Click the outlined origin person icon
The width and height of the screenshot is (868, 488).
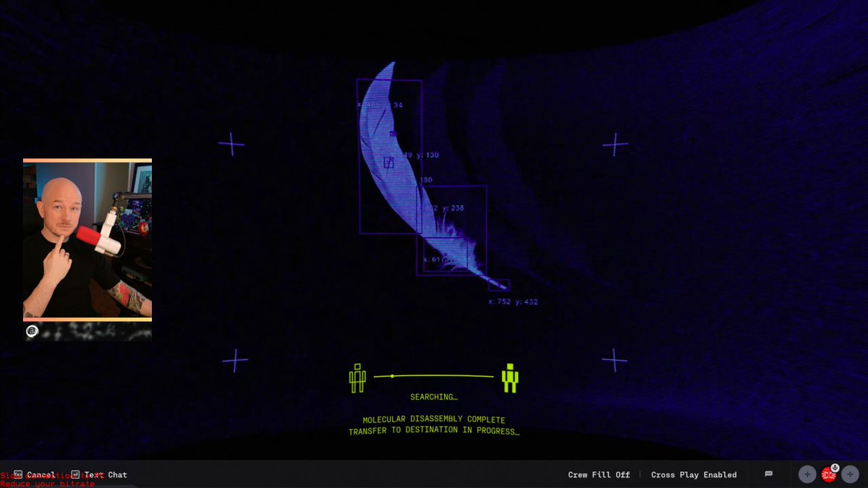(x=357, y=378)
